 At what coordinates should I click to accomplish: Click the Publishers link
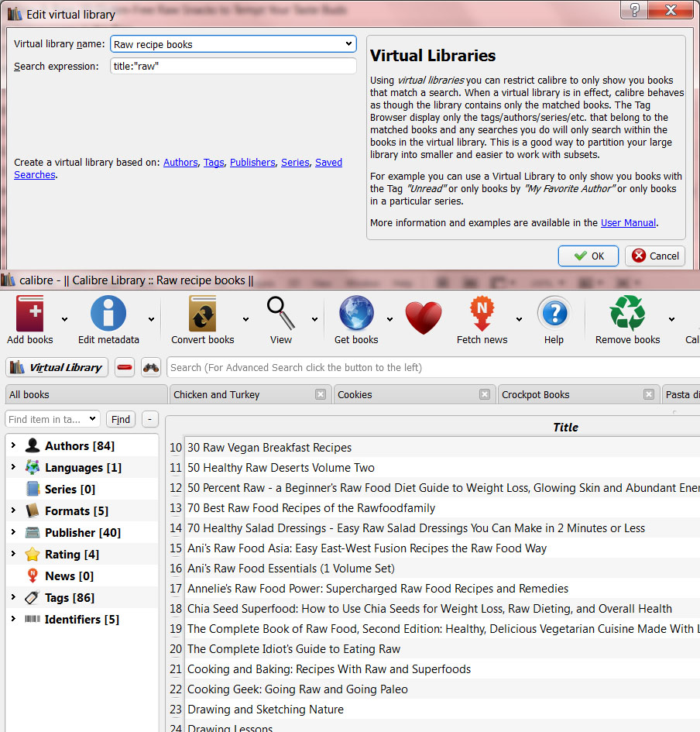click(252, 162)
